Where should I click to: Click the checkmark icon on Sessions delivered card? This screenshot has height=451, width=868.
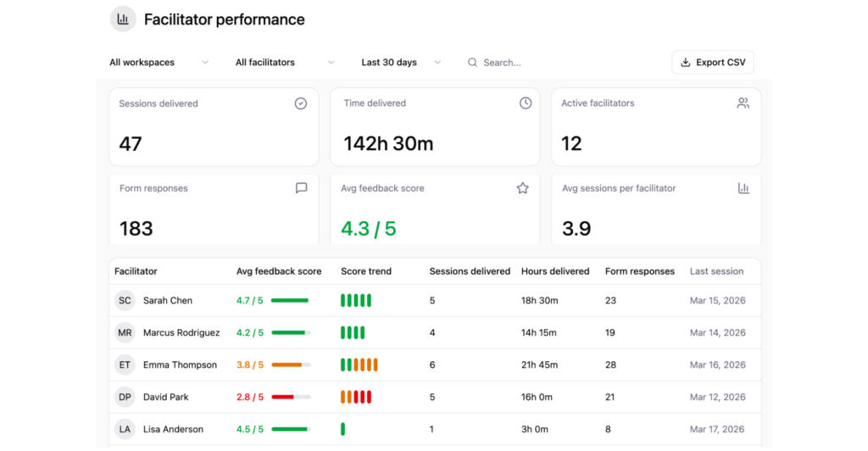(300, 103)
